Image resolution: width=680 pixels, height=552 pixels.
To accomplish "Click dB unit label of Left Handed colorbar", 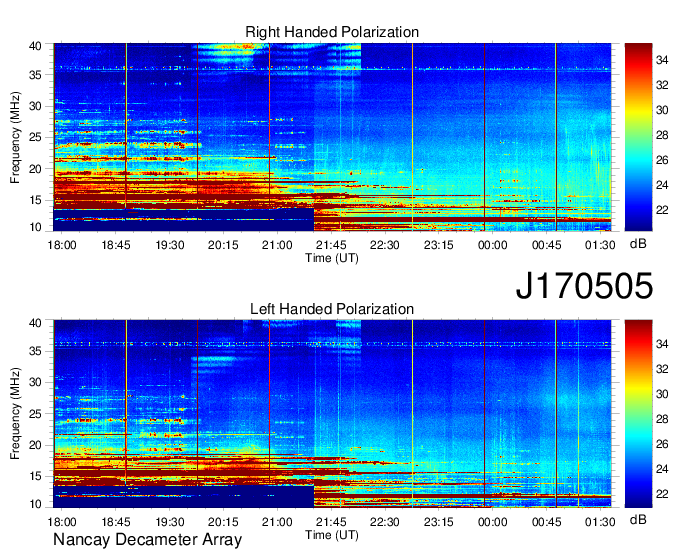I will 638,519.
